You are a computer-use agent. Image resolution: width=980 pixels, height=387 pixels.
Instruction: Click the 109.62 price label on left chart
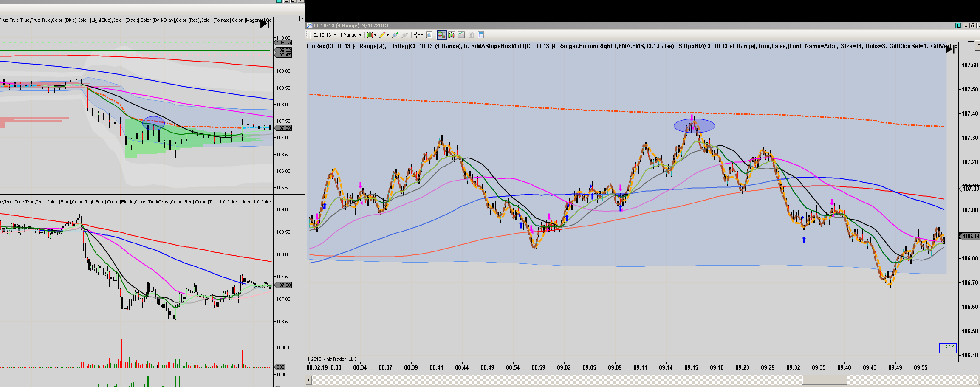coord(284,50)
